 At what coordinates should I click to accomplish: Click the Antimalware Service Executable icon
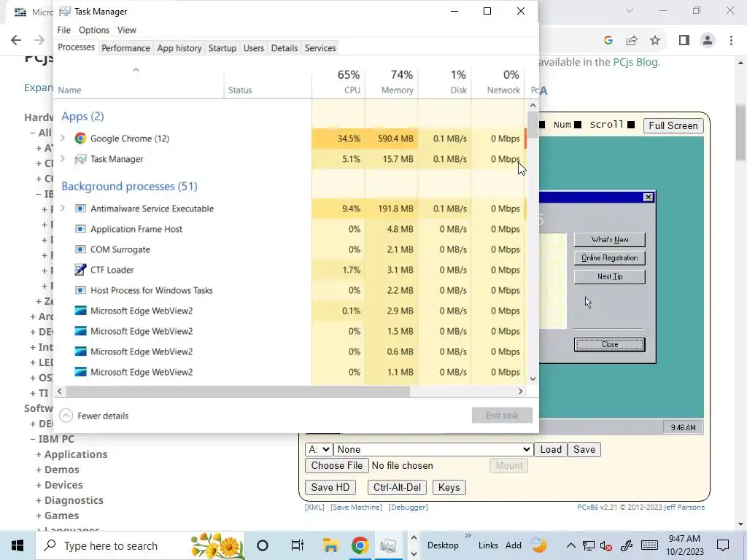pyautogui.click(x=80, y=209)
